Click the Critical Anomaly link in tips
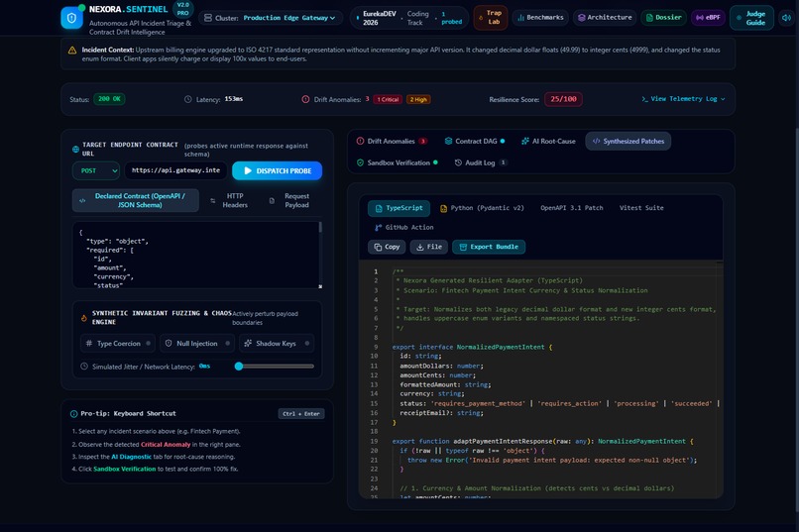This screenshot has width=799, height=532. point(166,444)
